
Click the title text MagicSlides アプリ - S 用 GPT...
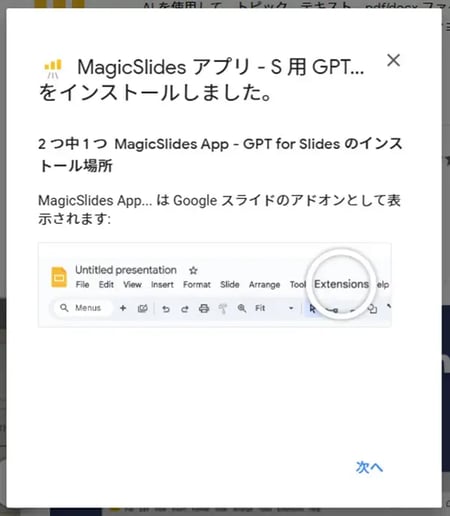pos(221,67)
